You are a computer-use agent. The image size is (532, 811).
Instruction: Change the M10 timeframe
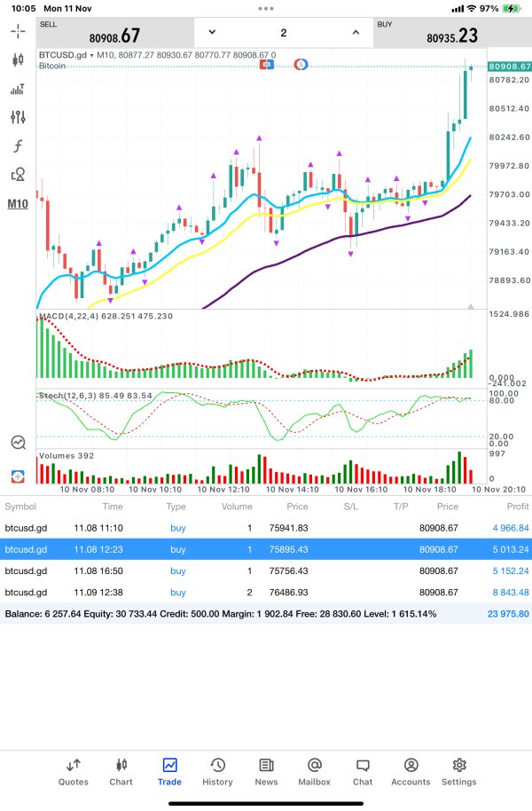18,204
